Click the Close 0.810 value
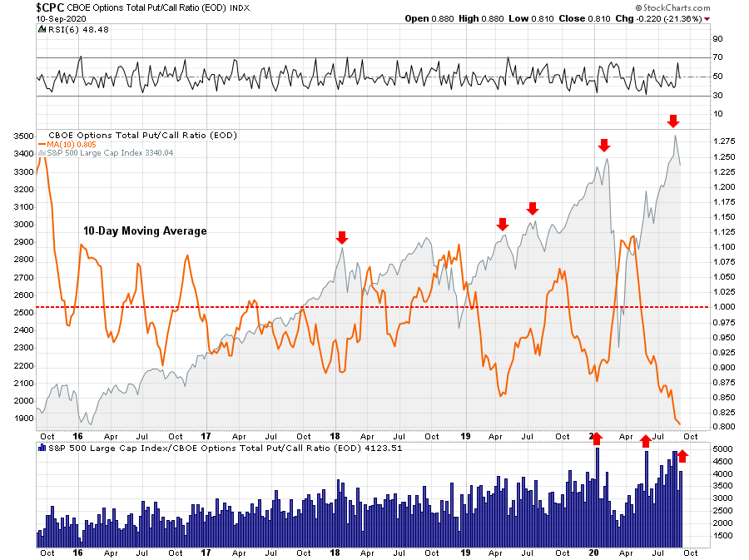 tap(585, 18)
